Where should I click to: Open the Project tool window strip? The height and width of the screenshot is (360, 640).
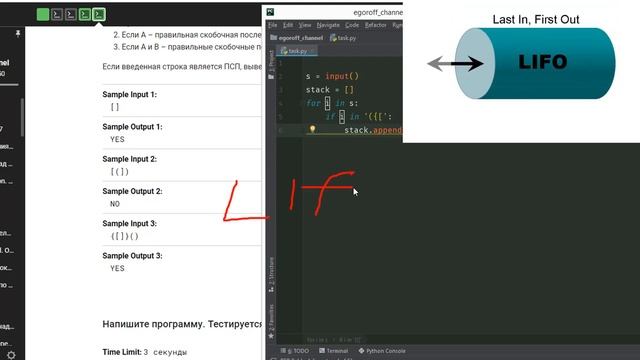coord(271,64)
